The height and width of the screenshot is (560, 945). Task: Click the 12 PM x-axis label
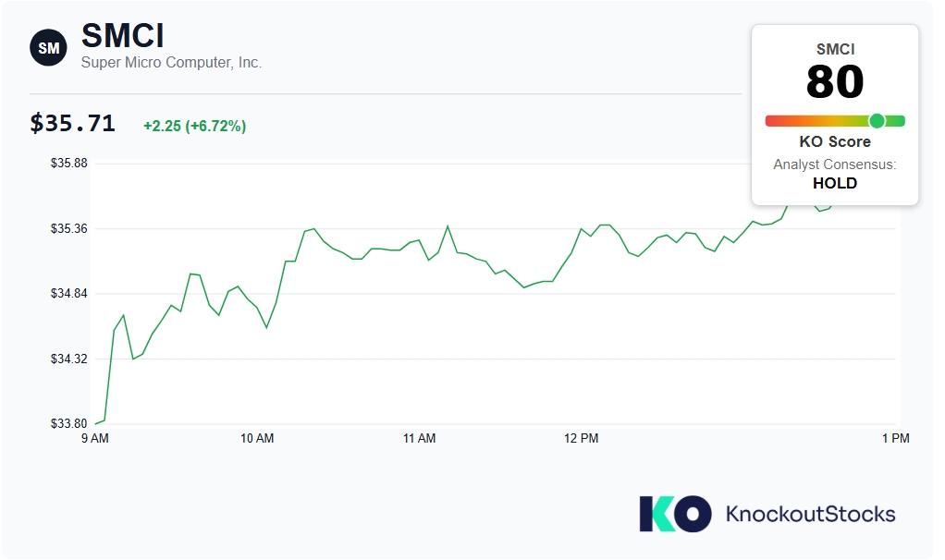coord(581,438)
